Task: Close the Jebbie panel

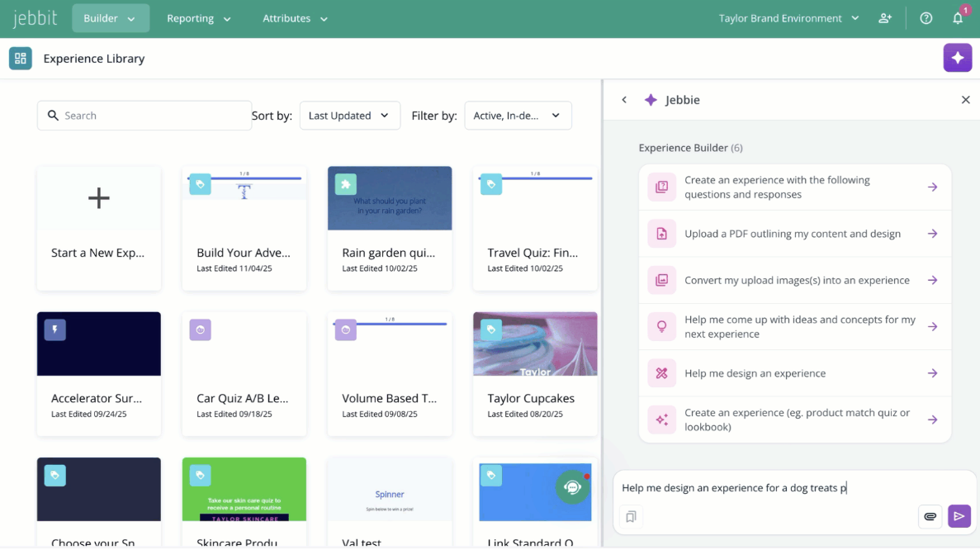Action: pos(966,99)
